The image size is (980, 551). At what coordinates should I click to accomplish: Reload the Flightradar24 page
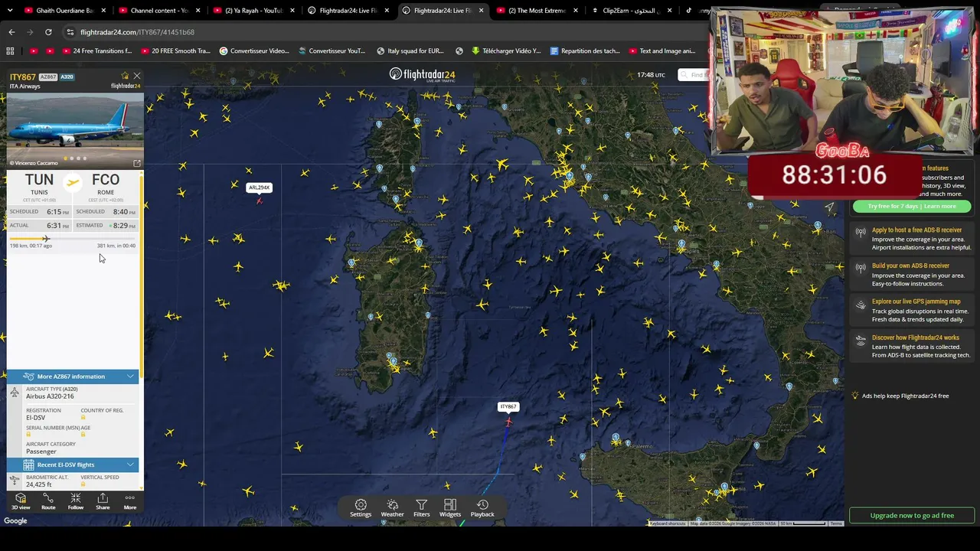48,32
